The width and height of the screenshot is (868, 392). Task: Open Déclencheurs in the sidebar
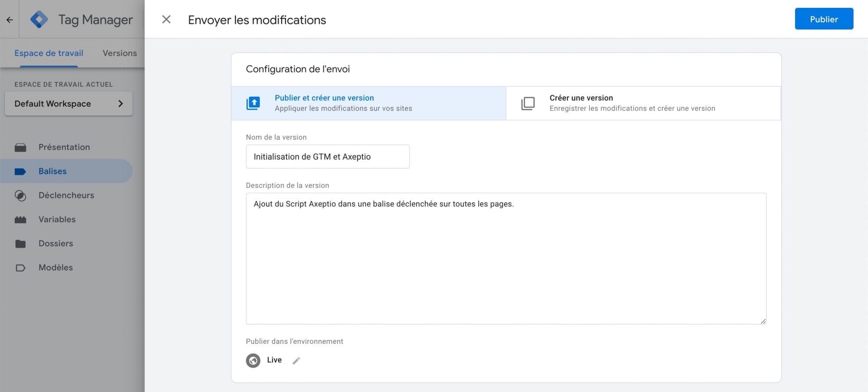(66, 195)
